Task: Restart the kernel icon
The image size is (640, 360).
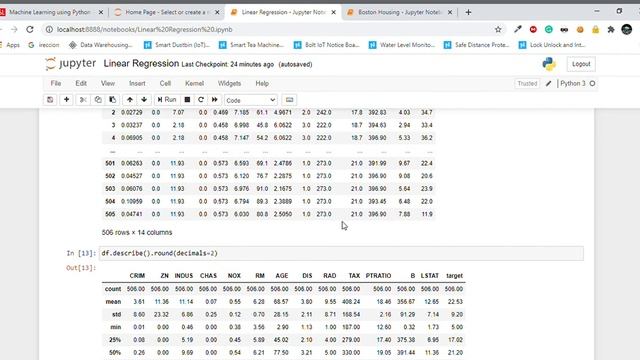Action: click(x=201, y=100)
